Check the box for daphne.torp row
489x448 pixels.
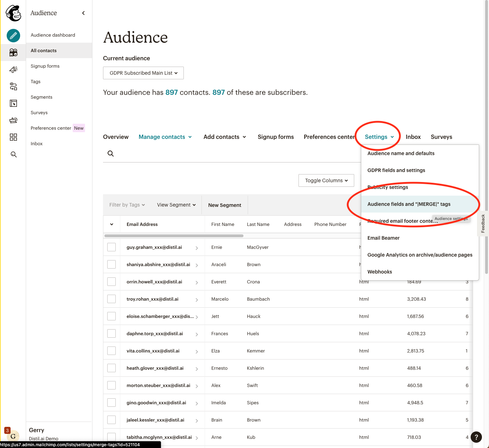[111, 333]
